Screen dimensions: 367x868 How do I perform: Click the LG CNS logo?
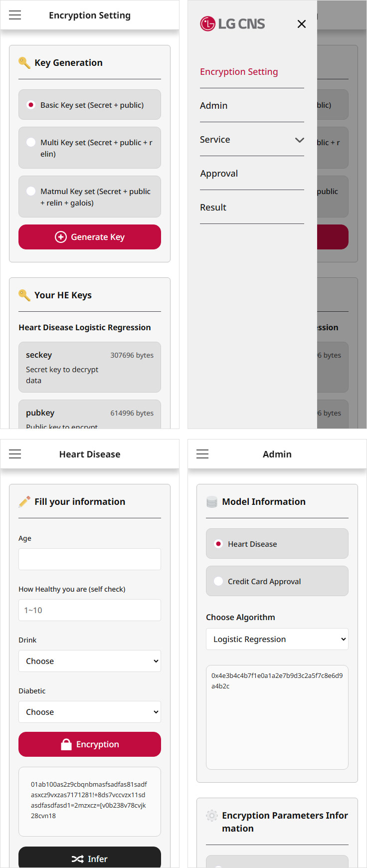tap(232, 23)
